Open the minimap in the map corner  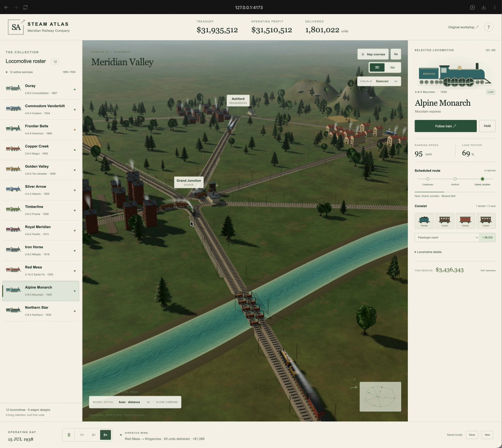pyautogui.click(x=380, y=397)
